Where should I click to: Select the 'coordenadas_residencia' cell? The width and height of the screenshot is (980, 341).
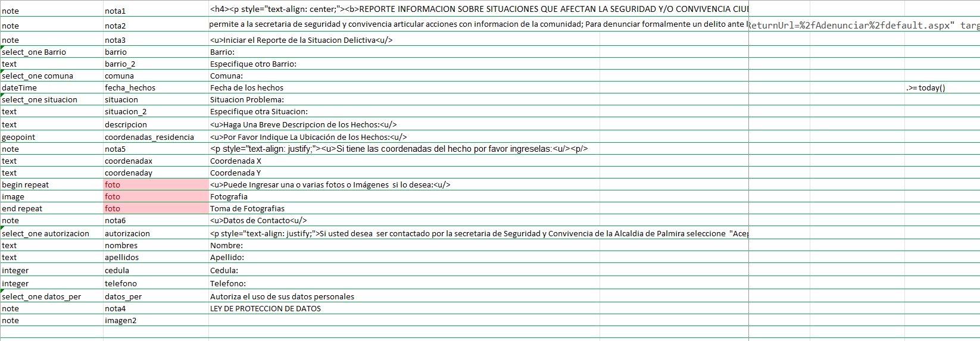(156, 137)
